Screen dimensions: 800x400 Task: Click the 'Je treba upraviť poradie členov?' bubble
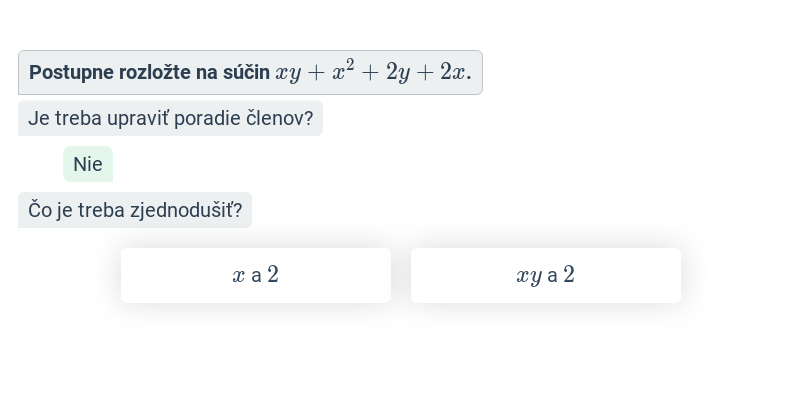(x=170, y=118)
